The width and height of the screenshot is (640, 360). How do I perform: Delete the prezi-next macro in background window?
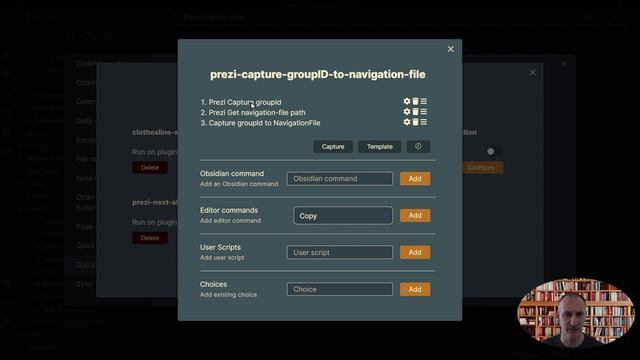150,238
